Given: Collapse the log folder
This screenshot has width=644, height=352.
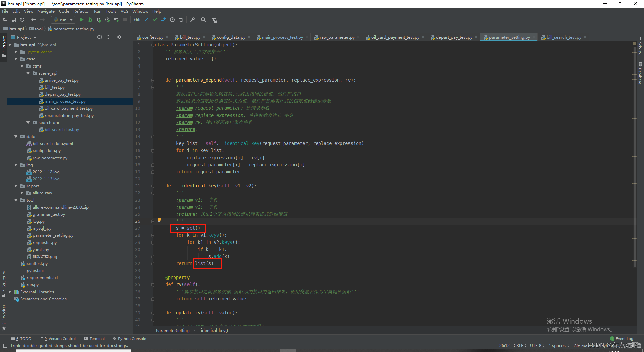Looking at the screenshot, I should [x=16, y=165].
